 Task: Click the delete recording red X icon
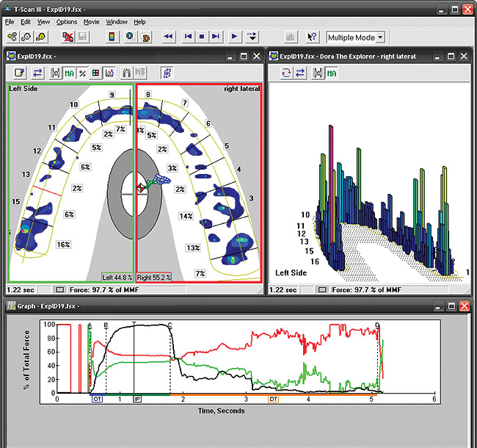tap(68, 36)
